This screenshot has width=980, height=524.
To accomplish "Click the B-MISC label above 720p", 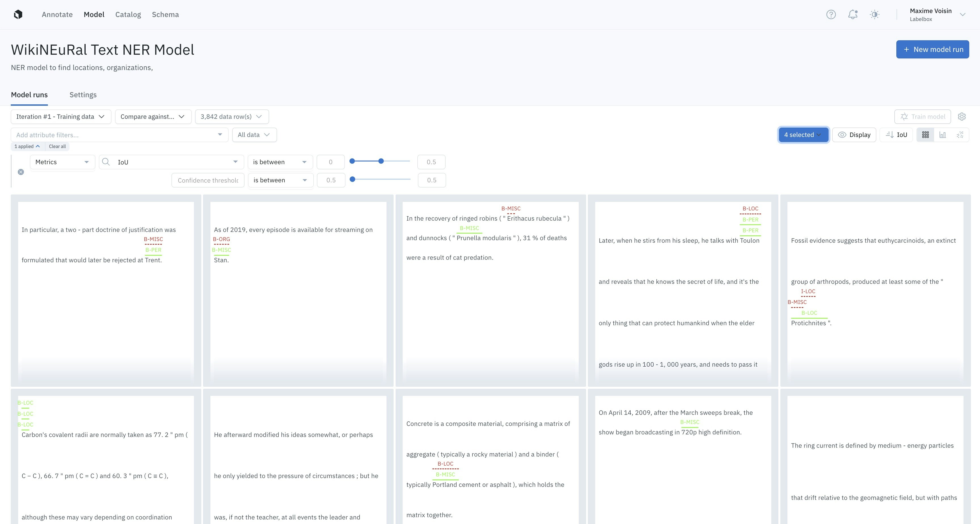I will pos(690,422).
